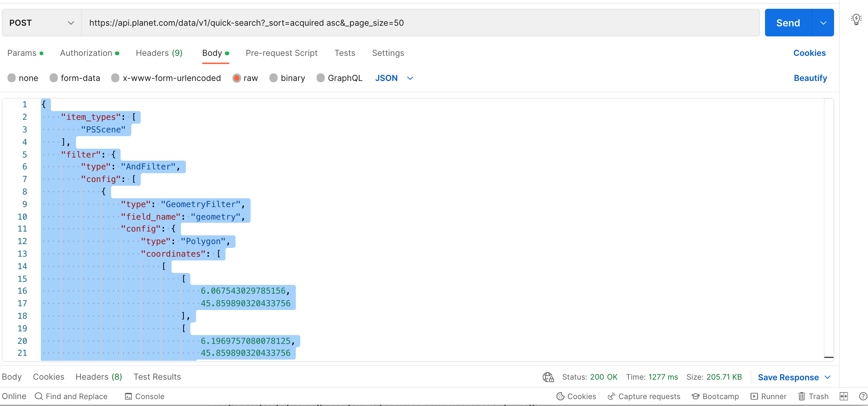Click the Find and Replace magnifier
Viewport: 868px width, 406px height.
39,396
